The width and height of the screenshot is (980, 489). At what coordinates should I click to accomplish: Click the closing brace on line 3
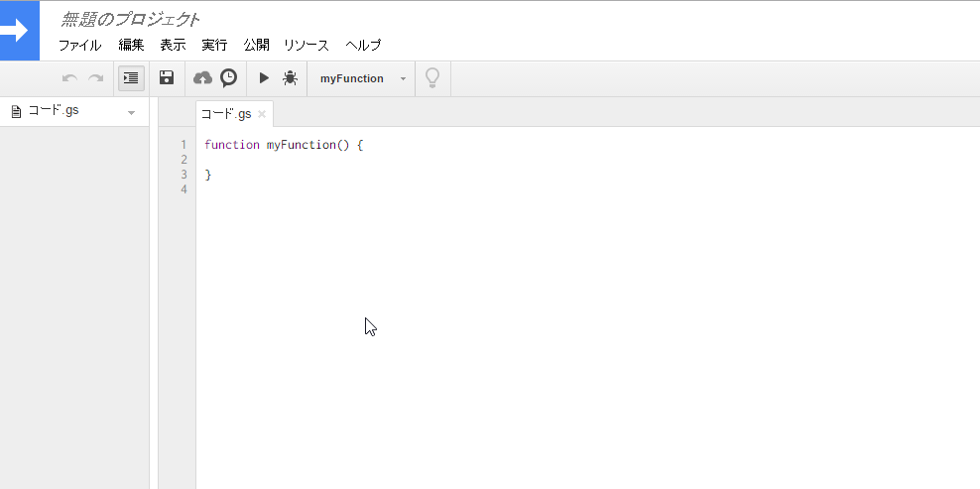tap(208, 175)
